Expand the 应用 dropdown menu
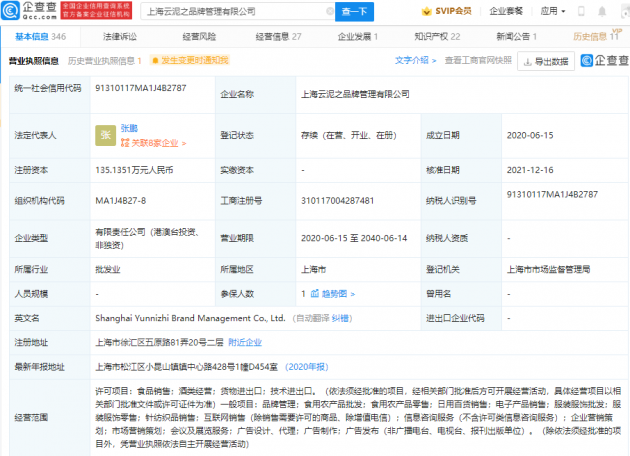This screenshot has width=630, height=456. point(552,11)
